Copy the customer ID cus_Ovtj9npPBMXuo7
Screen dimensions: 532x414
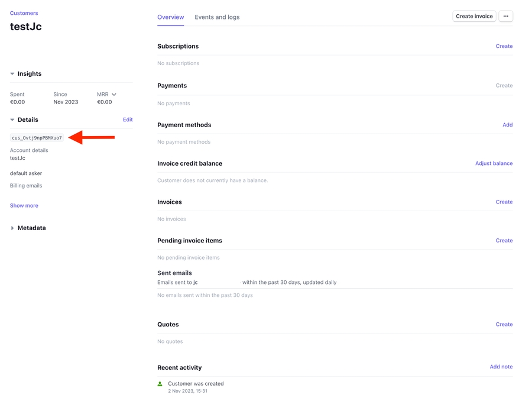tap(37, 138)
